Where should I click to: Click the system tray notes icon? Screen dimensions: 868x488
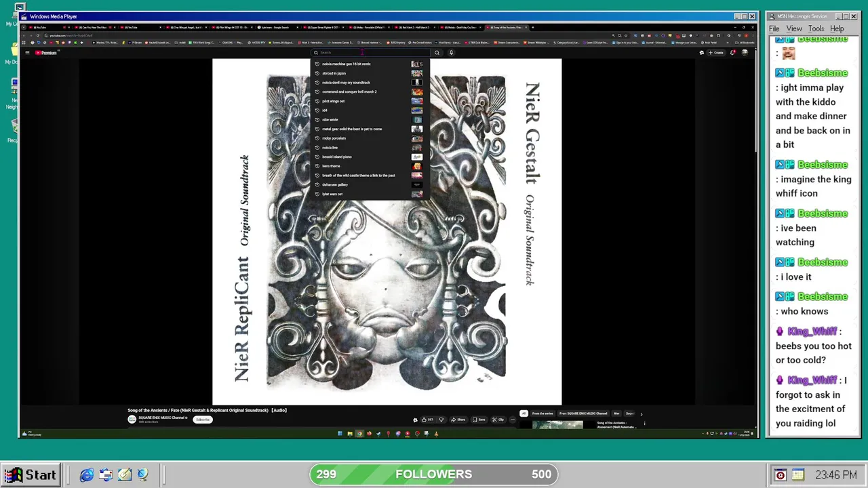tap(797, 475)
